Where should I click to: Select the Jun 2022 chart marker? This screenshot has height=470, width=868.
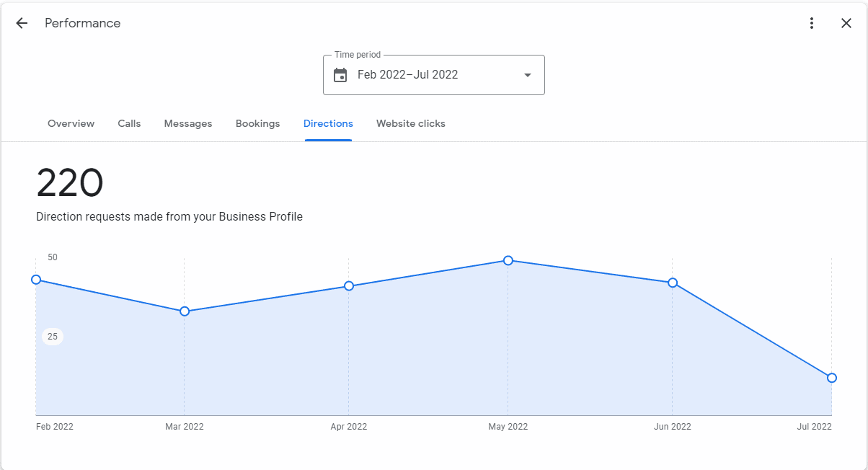tap(673, 283)
